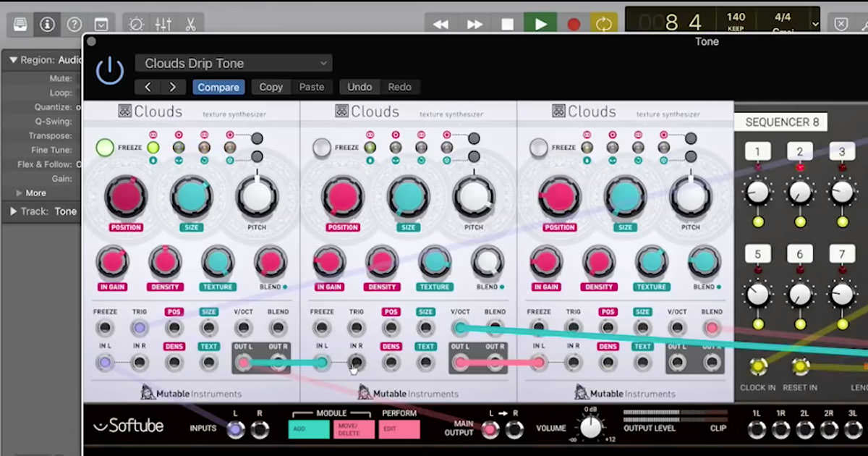
Task: Click the Copy button in plugin header
Action: (x=271, y=87)
